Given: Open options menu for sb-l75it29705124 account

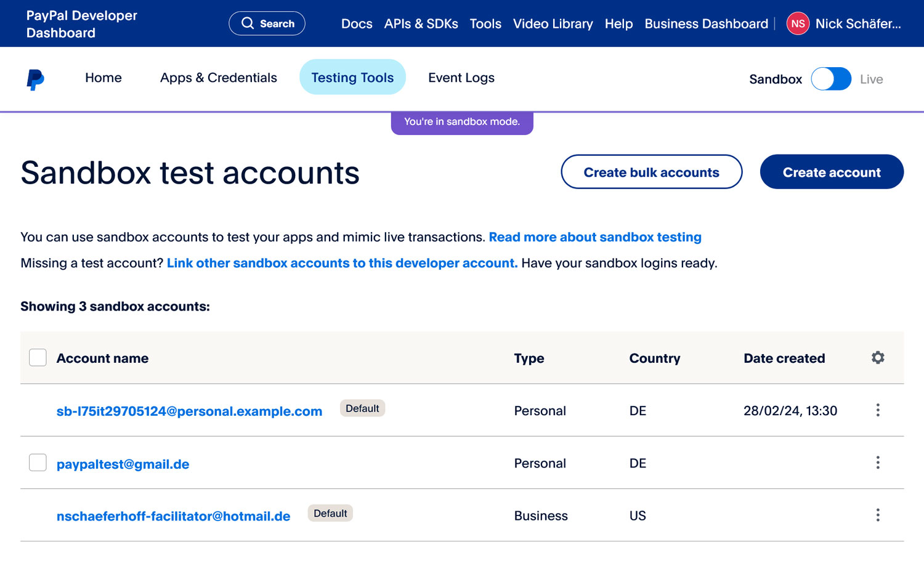Looking at the screenshot, I should pyautogui.click(x=878, y=410).
